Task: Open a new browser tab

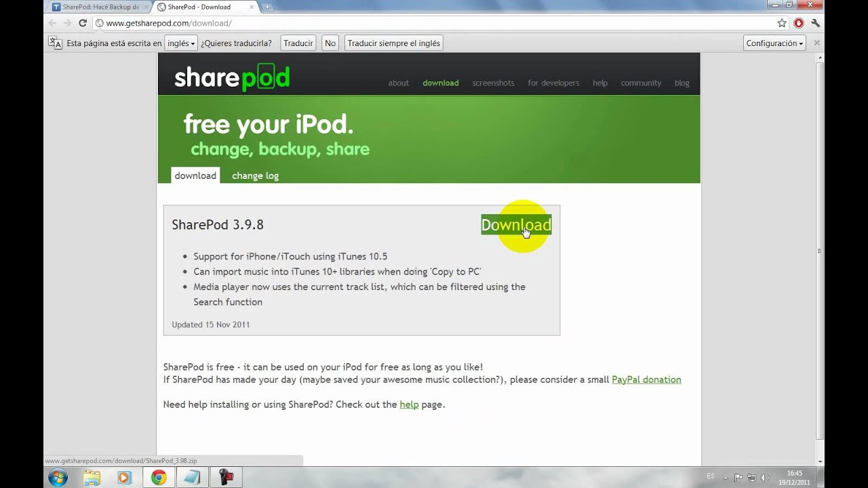Action: (x=267, y=7)
